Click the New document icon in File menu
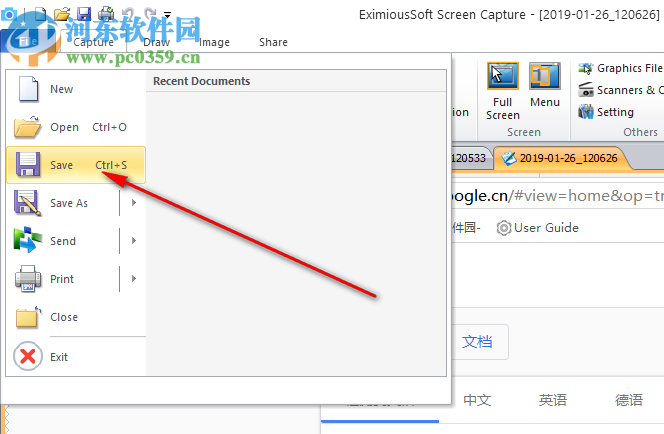664x434 pixels. click(28, 89)
